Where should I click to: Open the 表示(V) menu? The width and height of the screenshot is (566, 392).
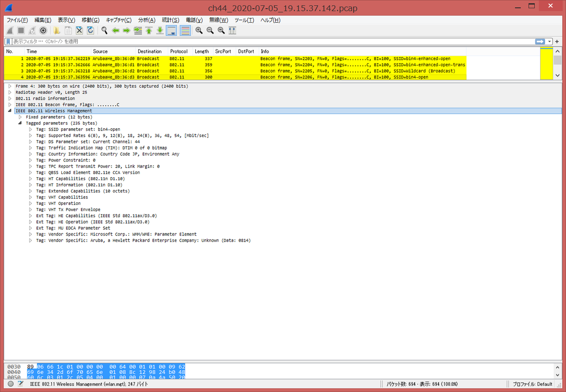(67, 20)
